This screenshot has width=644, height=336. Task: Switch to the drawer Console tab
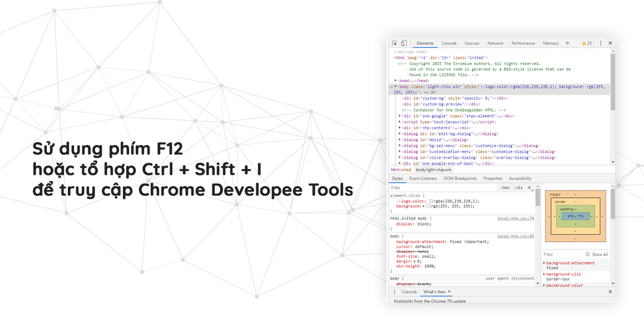click(x=409, y=292)
